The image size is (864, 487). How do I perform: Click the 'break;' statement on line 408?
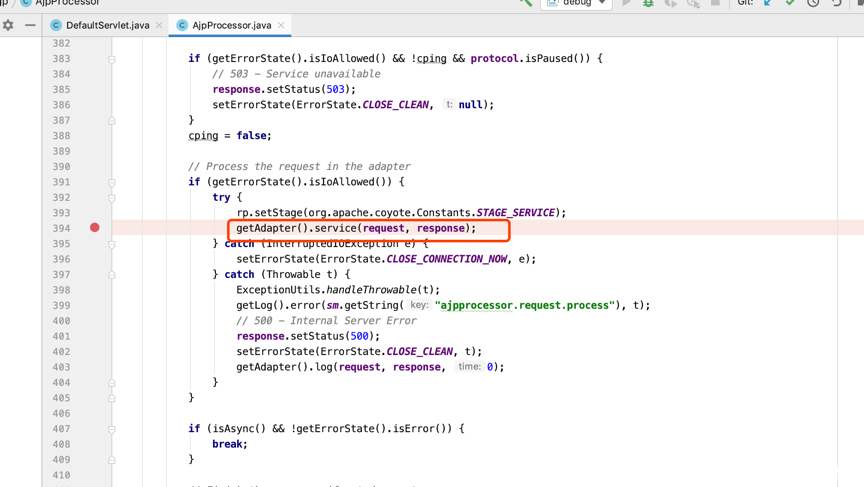(230, 444)
